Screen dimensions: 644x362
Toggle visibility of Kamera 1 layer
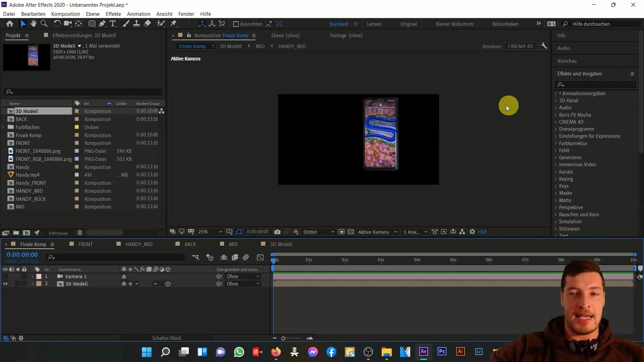[x=5, y=276]
